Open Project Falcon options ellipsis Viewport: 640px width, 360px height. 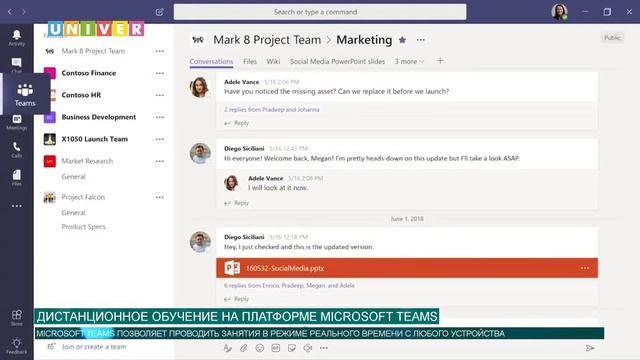[160, 197]
